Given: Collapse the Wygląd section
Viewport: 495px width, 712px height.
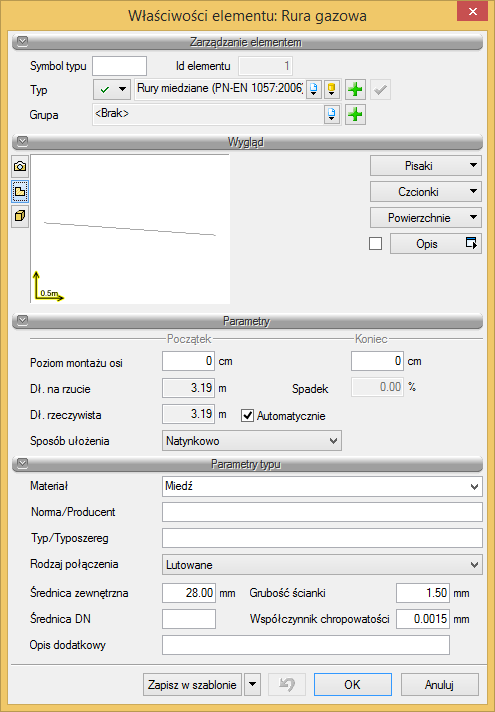Looking at the screenshot, I should tap(22, 141).
